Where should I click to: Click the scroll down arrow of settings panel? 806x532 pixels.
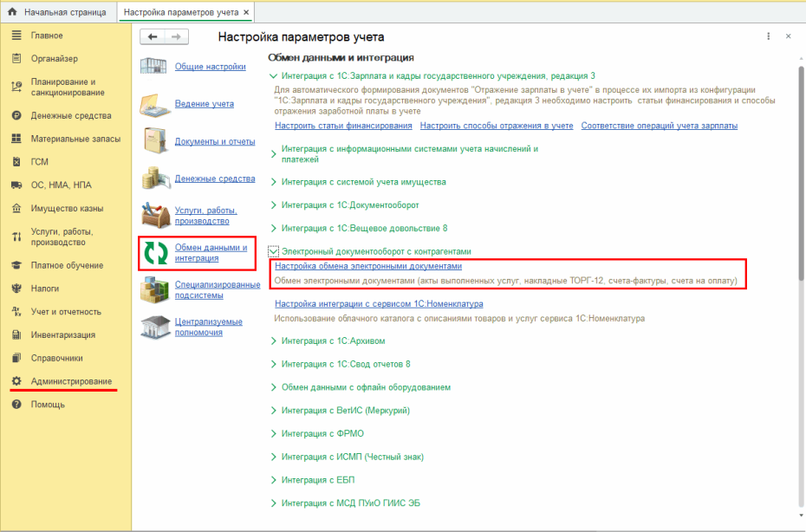tap(801, 516)
